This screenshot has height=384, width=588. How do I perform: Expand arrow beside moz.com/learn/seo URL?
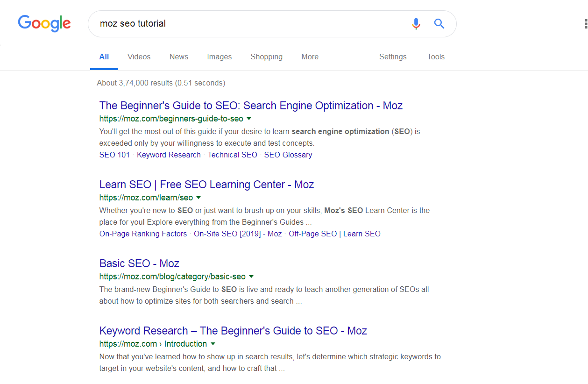[198, 198]
